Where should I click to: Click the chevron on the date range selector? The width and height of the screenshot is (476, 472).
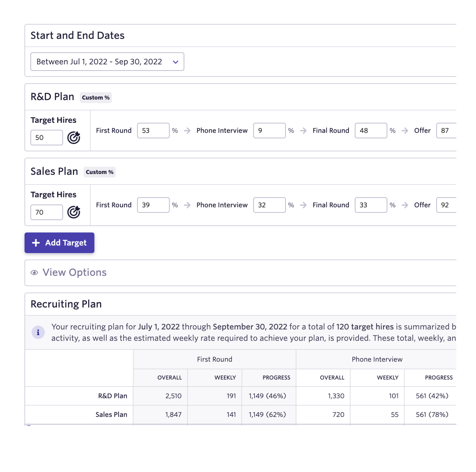[x=175, y=62]
